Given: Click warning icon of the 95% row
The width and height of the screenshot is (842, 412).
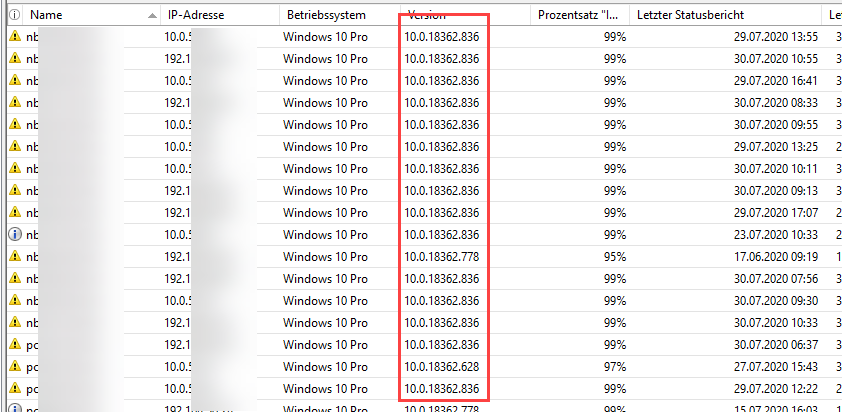Looking at the screenshot, I should tap(15, 257).
